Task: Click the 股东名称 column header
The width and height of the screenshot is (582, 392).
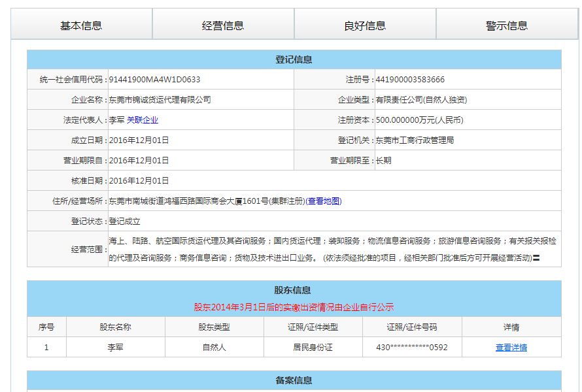Action: (x=115, y=327)
